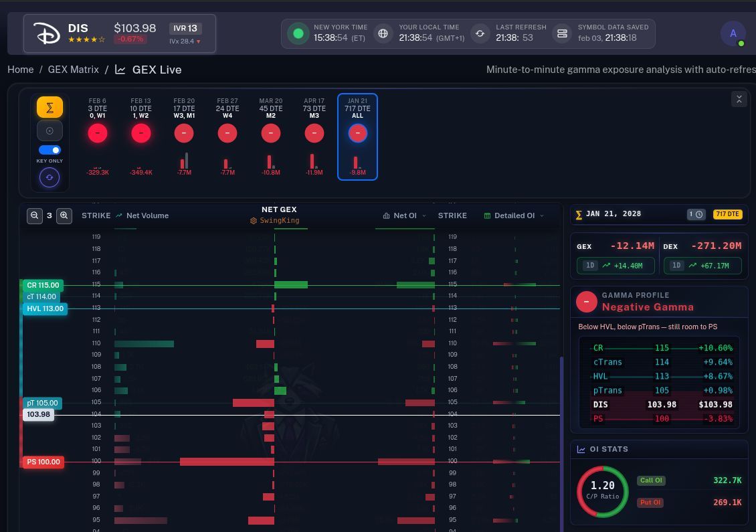
Task: Select the sigma aggregate view button
Action: [50, 107]
